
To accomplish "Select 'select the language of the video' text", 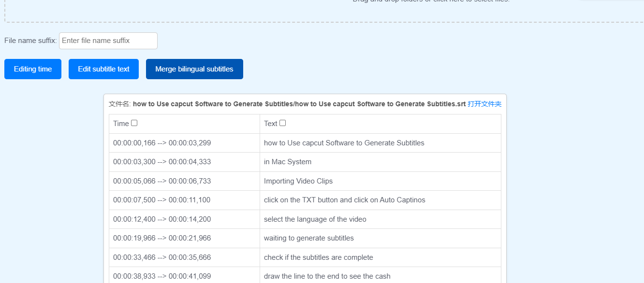I will click(x=315, y=219).
